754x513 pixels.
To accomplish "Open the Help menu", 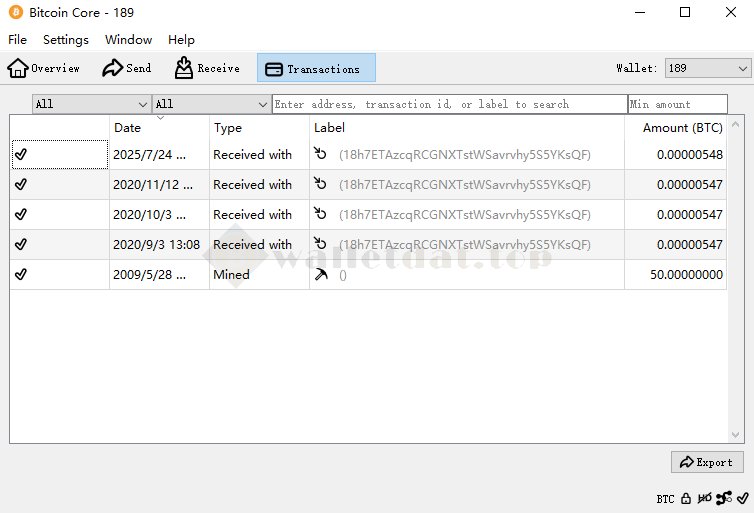I will (181, 40).
